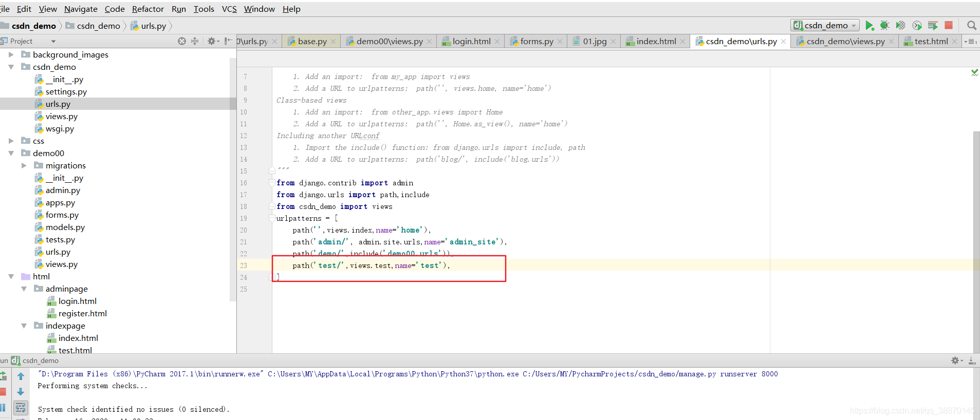Open the Help menu
This screenshot has width=980, height=420.
tap(291, 9)
